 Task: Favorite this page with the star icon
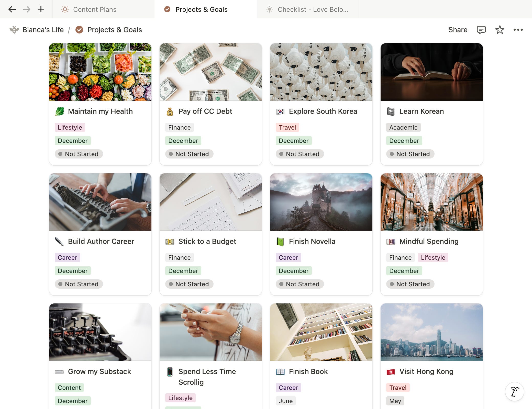point(500,30)
